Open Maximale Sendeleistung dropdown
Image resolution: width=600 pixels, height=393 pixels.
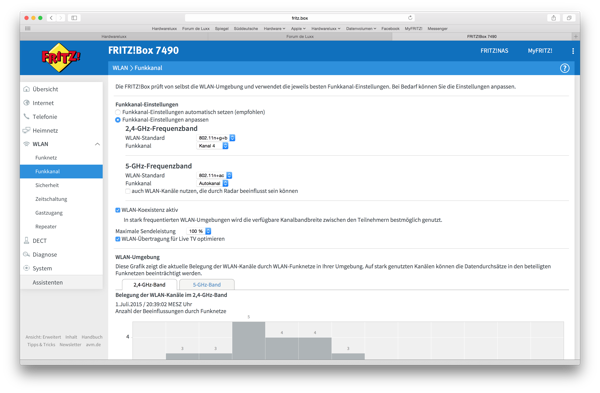(199, 231)
